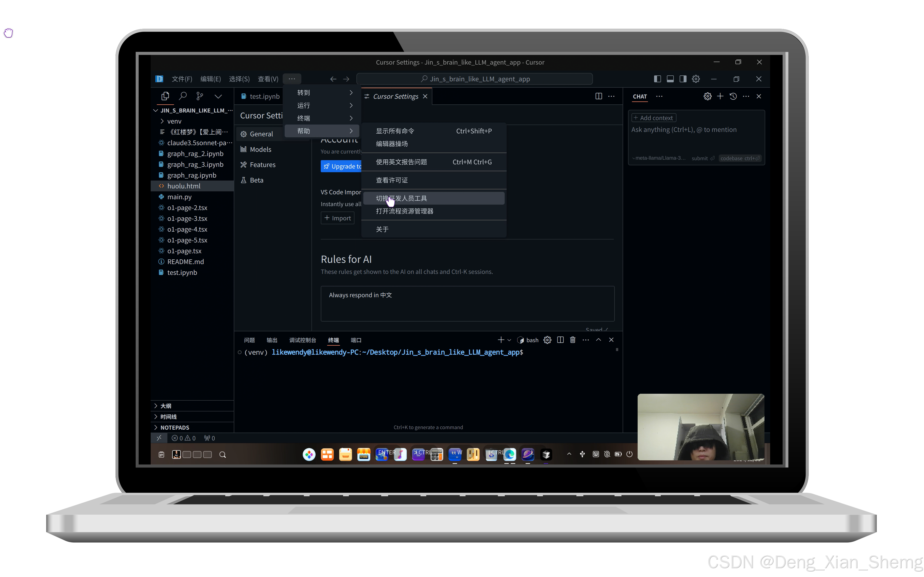Screen dimensions: 924x577
Task: Toggle bottom panel layout button
Action: [670, 79]
